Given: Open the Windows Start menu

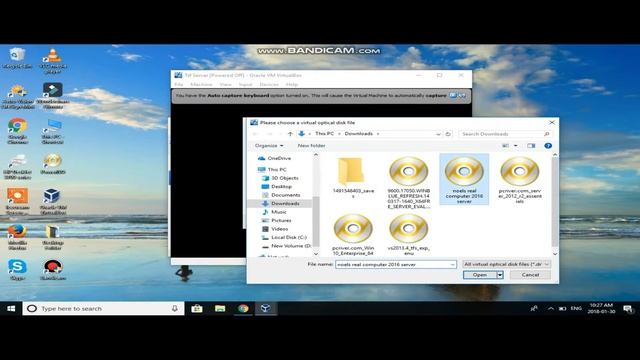Looking at the screenshot, I should [11, 309].
